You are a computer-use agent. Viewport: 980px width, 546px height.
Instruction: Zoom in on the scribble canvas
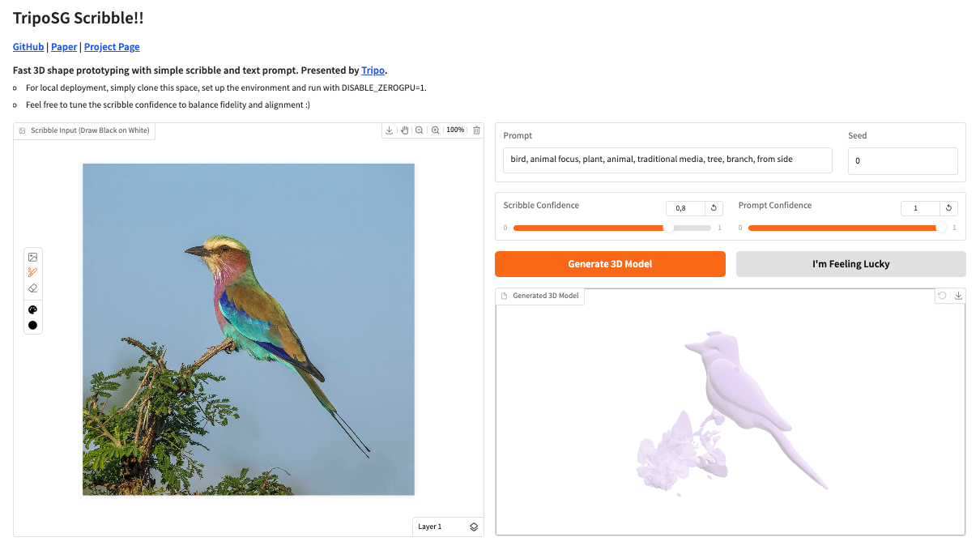click(436, 130)
